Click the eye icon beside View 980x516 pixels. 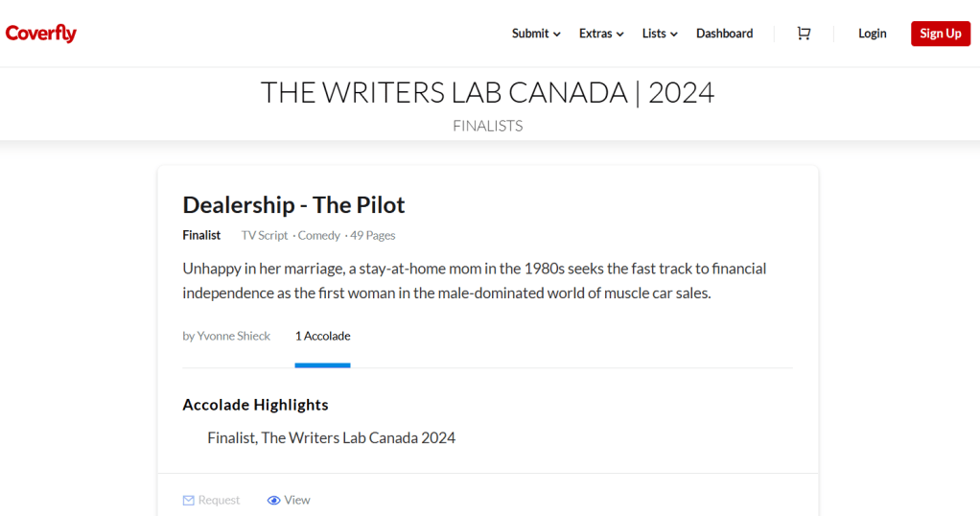(273, 501)
